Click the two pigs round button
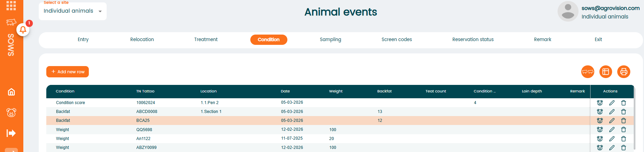The width and height of the screenshot is (644, 152). 588,72
